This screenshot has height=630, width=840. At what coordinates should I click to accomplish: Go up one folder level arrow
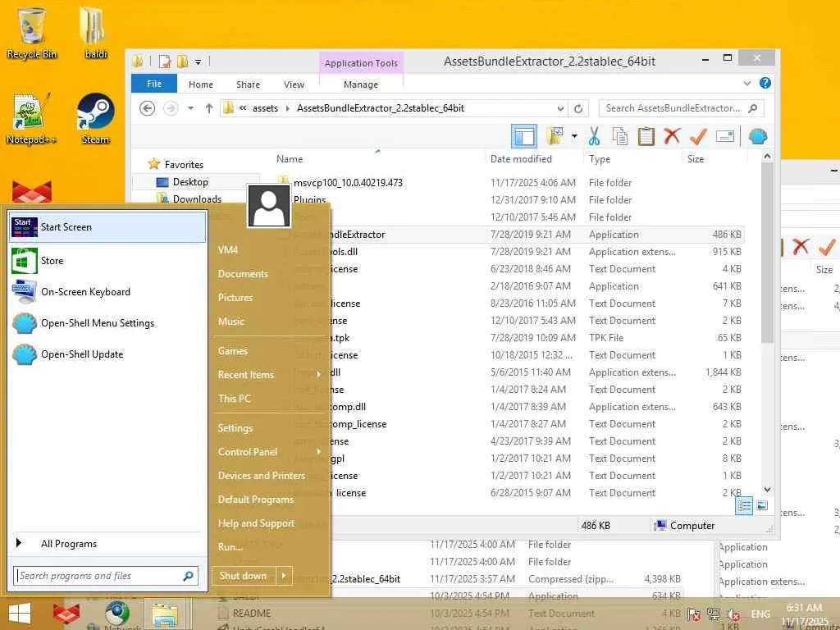[x=209, y=108]
